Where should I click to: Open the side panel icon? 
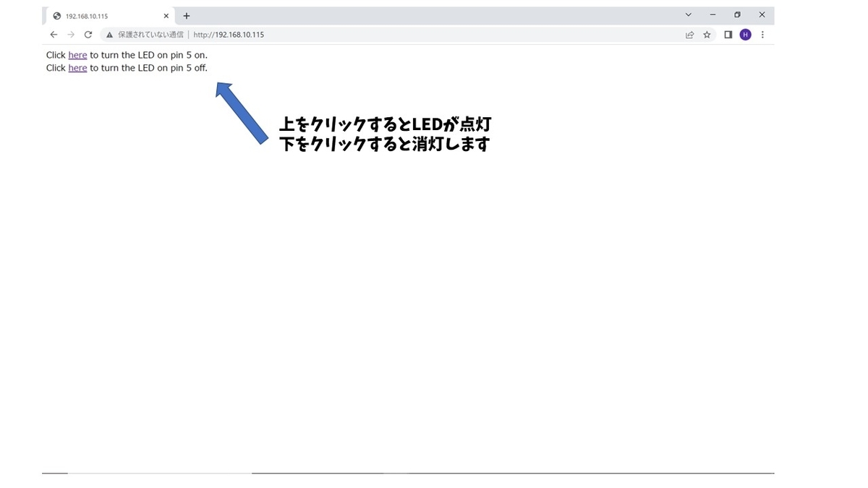(728, 34)
